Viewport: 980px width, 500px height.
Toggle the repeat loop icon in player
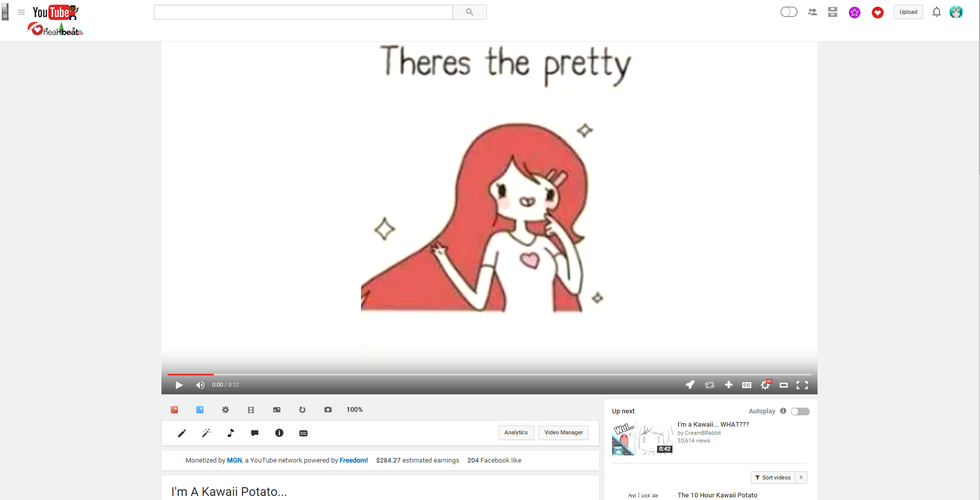coord(709,385)
